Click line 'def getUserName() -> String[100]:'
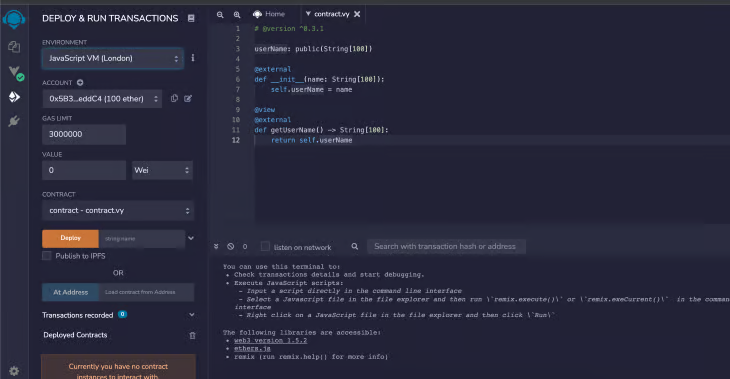The image size is (730, 379). (x=321, y=130)
